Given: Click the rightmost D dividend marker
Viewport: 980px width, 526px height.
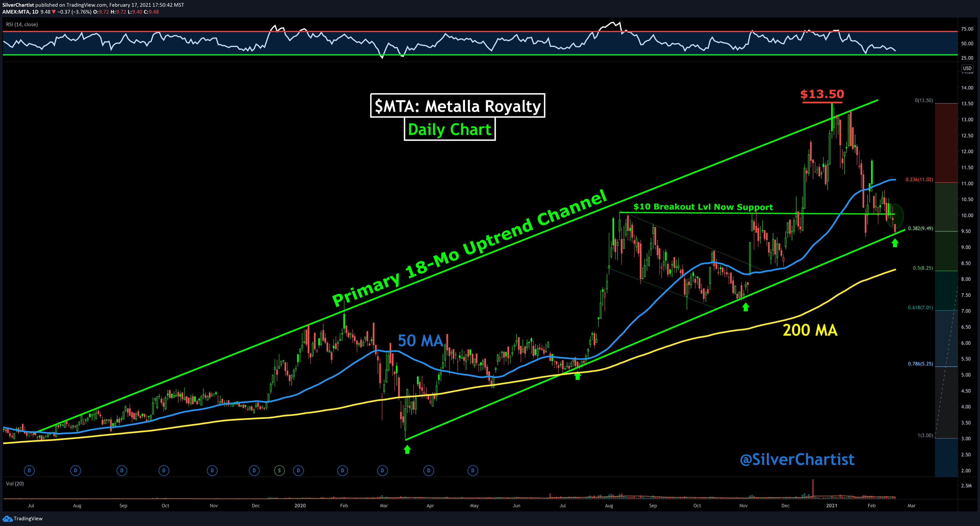Looking at the screenshot, I should click(x=473, y=470).
